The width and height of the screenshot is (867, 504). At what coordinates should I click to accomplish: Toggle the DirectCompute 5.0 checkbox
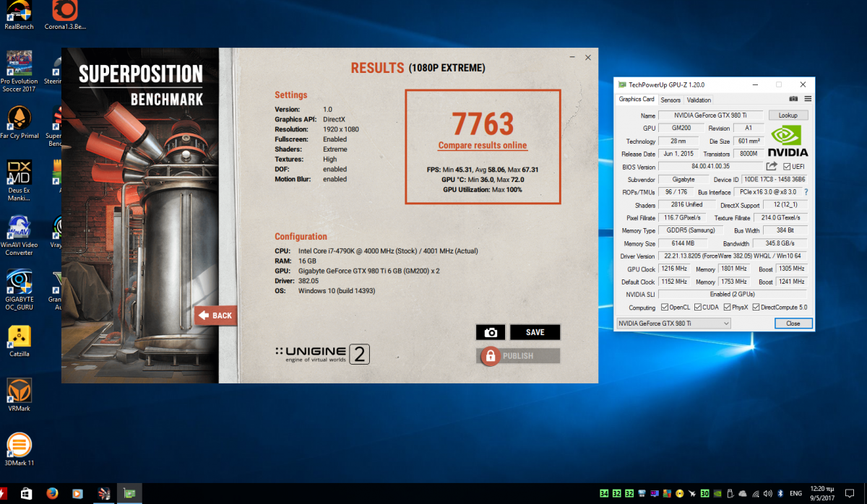click(756, 307)
